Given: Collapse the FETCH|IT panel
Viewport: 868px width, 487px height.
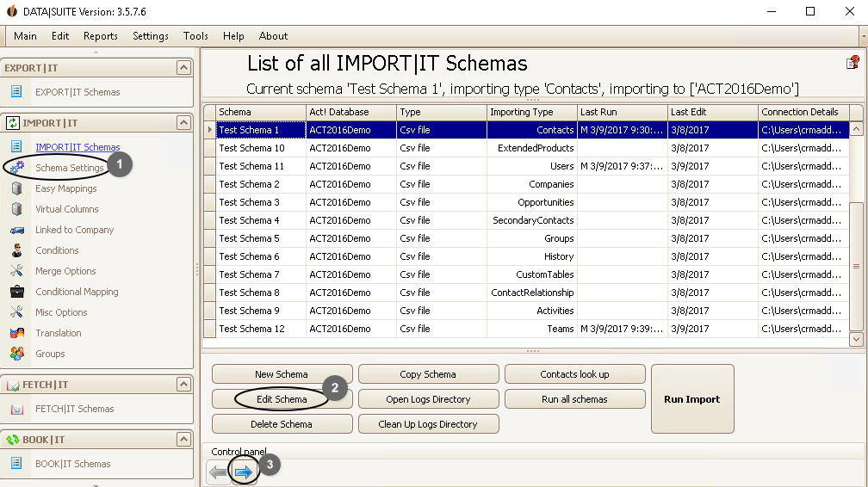Looking at the screenshot, I should pyautogui.click(x=183, y=384).
